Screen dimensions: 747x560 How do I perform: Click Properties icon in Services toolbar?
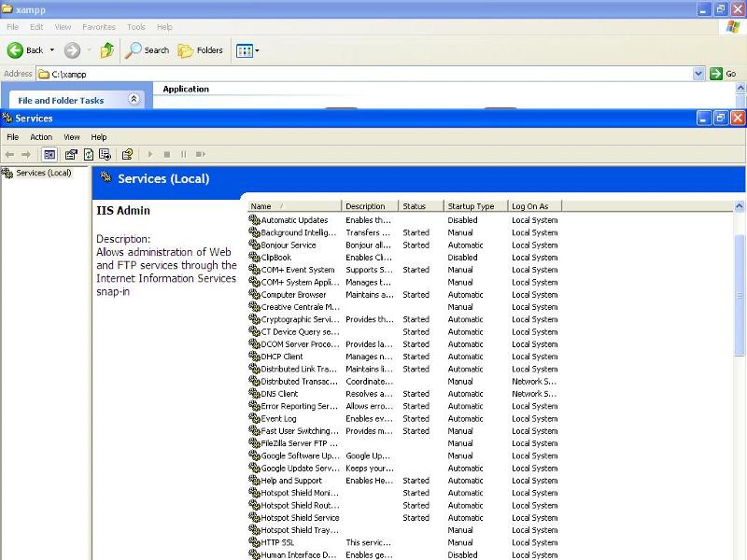[71, 154]
